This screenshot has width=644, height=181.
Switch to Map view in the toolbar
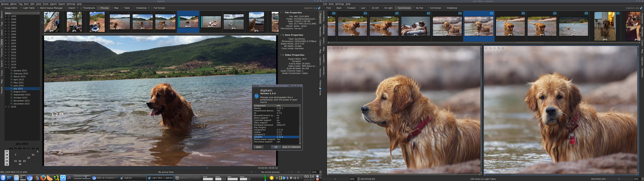(x=115, y=8)
